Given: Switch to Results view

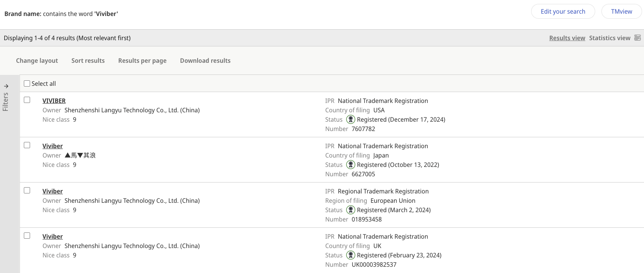Looking at the screenshot, I should click(x=567, y=38).
